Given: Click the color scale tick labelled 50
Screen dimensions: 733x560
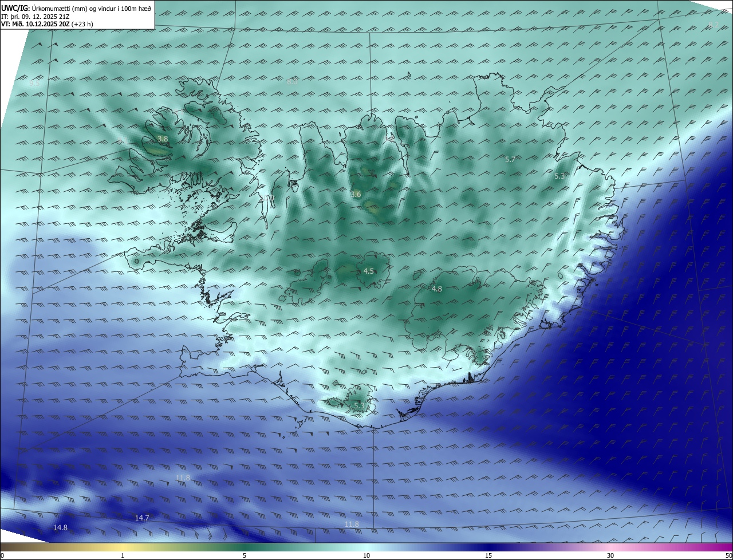Looking at the screenshot, I should [x=729, y=555].
